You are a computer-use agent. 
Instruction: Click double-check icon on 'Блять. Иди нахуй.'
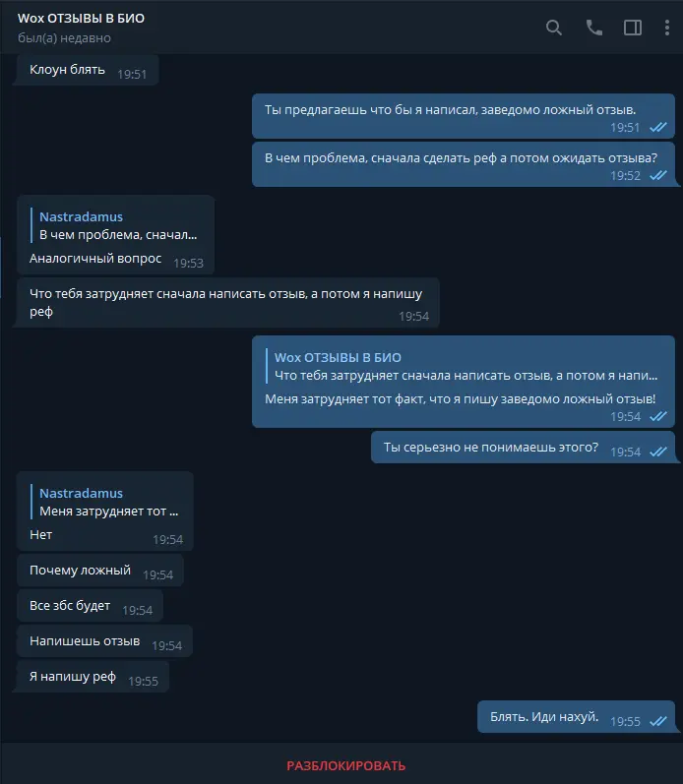point(658,721)
